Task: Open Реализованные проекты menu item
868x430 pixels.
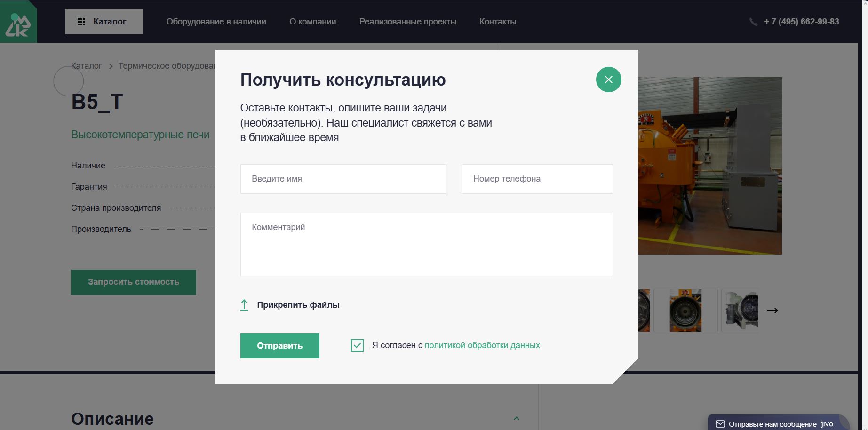Action: click(408, 22)
